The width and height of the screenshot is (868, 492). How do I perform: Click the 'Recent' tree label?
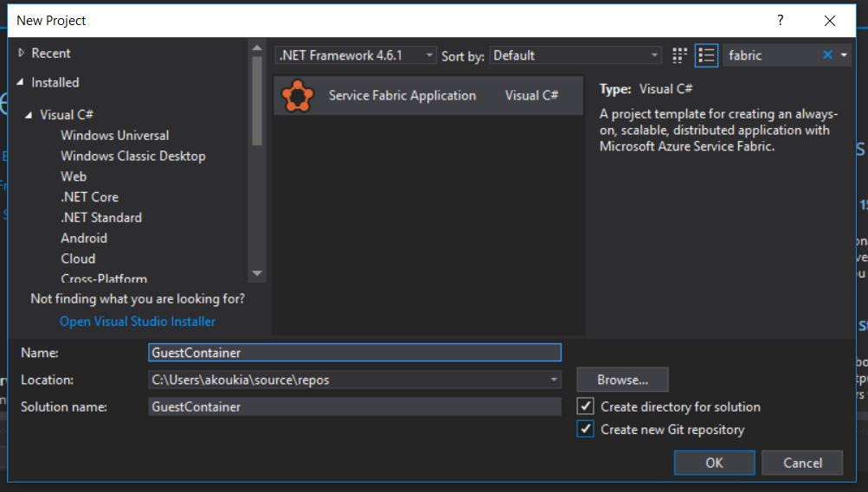[51, 53]
